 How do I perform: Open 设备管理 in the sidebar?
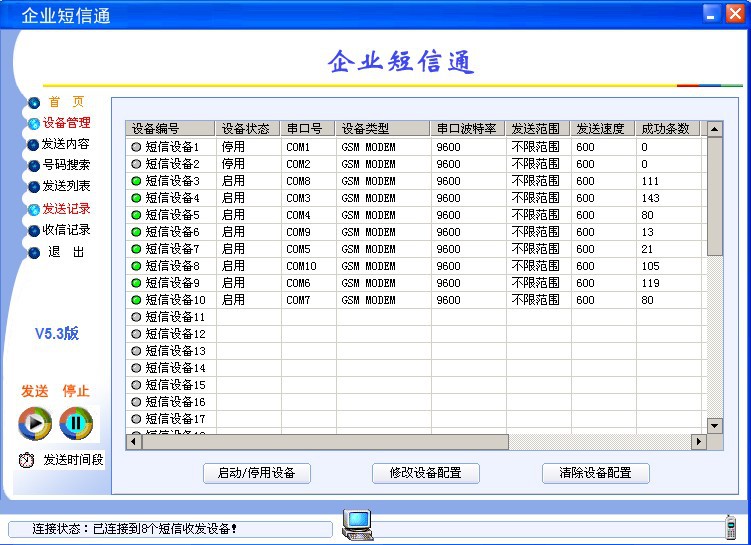click(x=66, y=123)
